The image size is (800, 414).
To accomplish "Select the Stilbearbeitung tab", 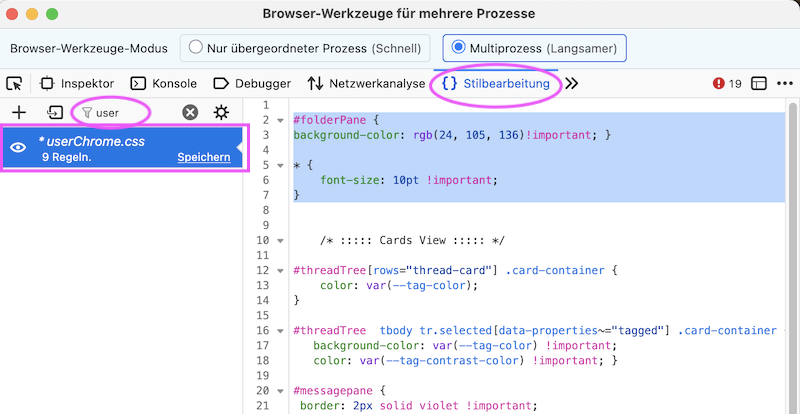I will (x=496, y=84).
